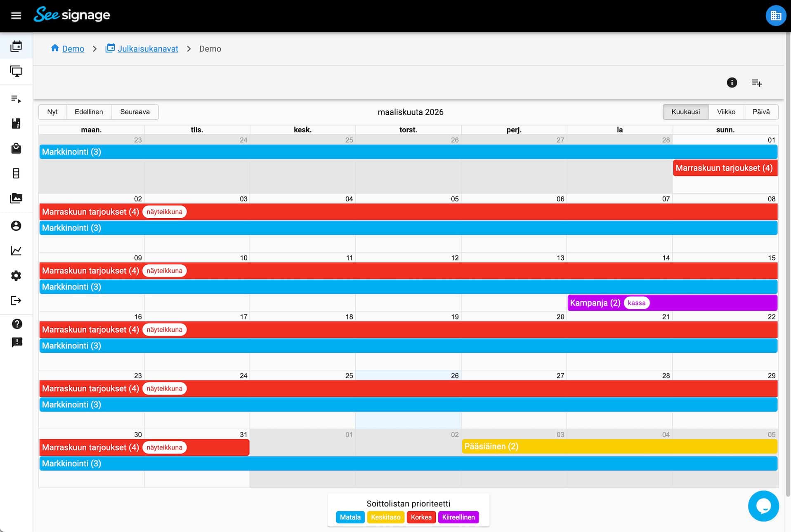This screenshot has width=791, height=532.
Task: Open the playlists icon in sidebar
Action: pyautogui.click(x=16, y=99)
